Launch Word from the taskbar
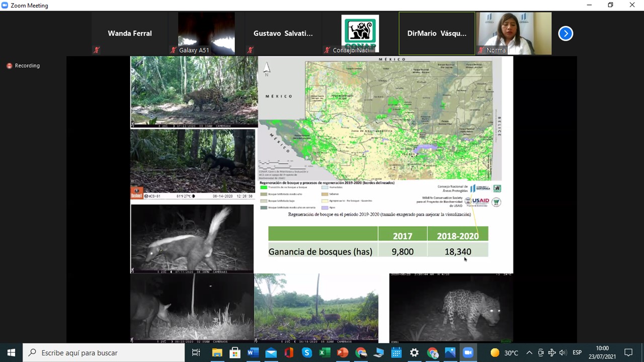 [x=253, y=353]
